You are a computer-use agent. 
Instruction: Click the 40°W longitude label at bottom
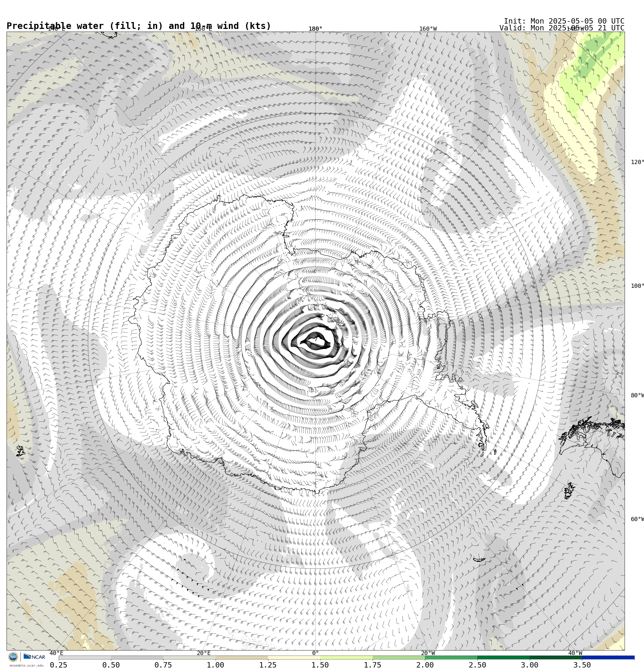575,653
